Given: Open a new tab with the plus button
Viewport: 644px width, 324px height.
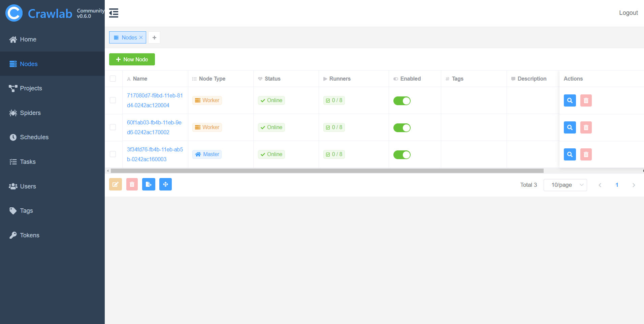Looking at the screenshot, I should click(x=154, y=37).
